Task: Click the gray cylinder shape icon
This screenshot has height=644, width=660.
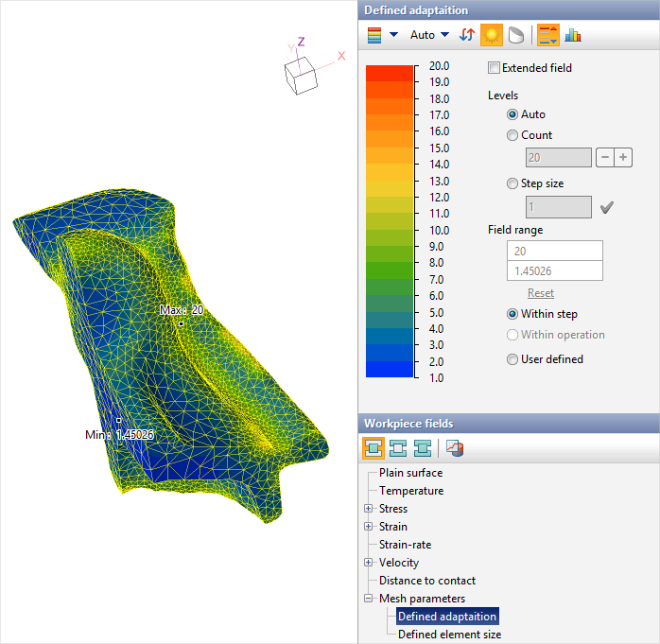Action: pyautogui.click(x=514, y=35)
